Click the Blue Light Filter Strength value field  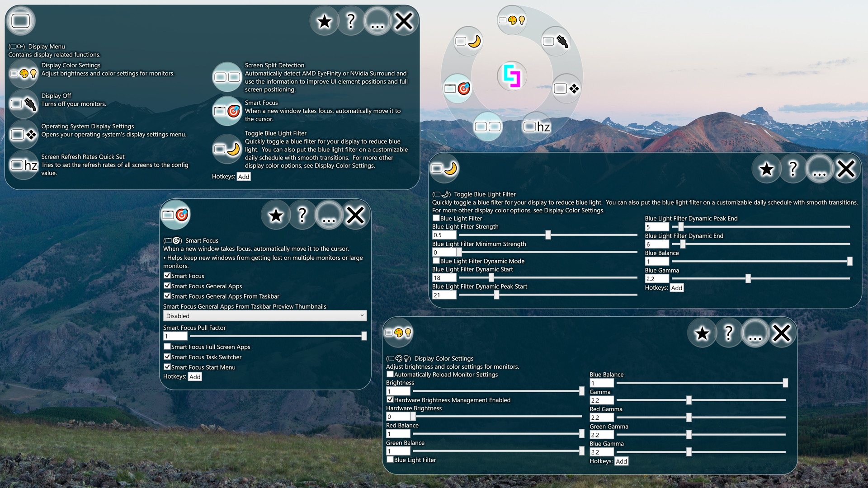coord(444,235)
